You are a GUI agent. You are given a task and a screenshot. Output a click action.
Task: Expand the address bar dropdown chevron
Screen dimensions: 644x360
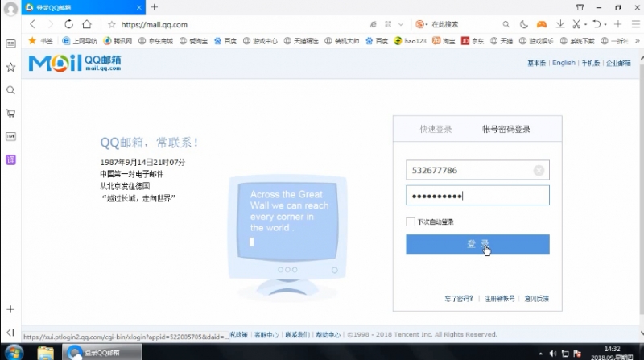point(401,24)
